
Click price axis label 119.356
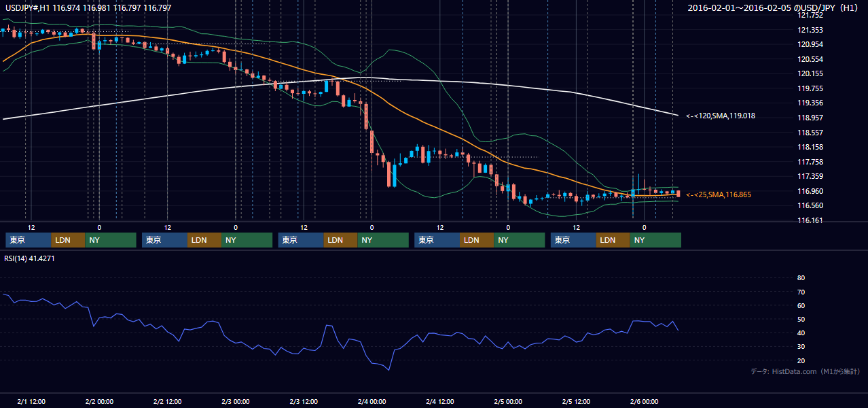[810, 103]
